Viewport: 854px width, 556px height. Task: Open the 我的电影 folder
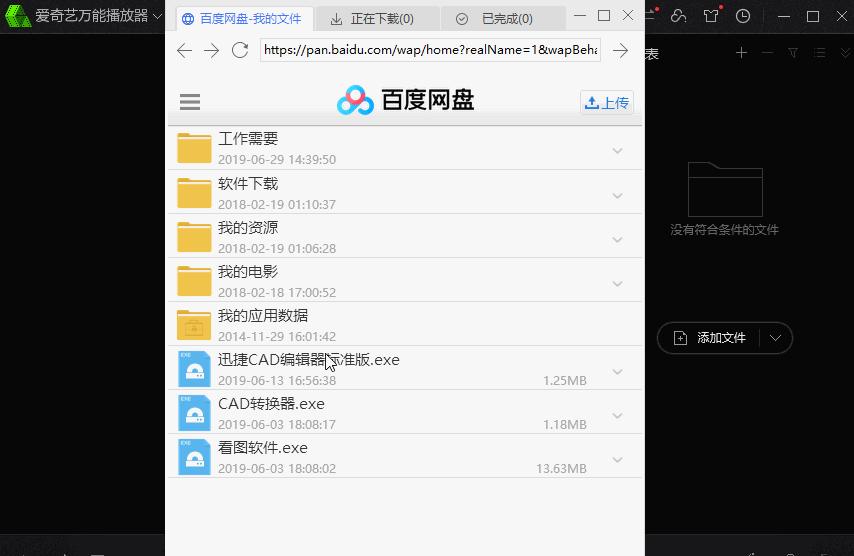click(x=405, y=280)
